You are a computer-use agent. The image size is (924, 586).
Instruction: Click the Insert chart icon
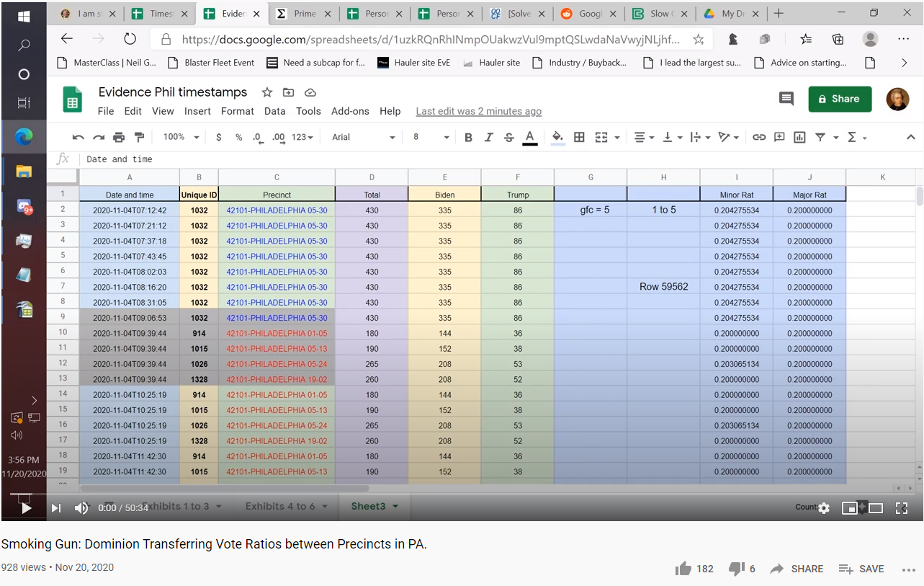[x=799, y=137]
